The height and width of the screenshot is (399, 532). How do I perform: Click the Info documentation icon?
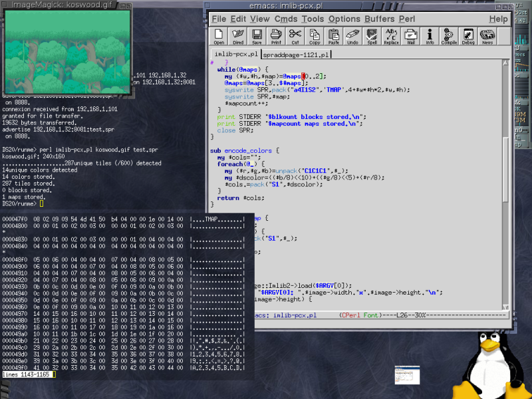pyautogui.click(x=430, y=37)
